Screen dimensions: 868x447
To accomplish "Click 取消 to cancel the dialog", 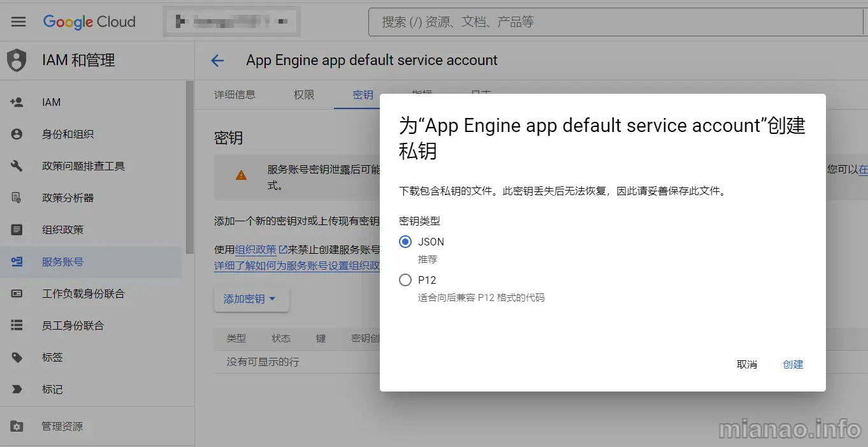I will pyautogui.click(x=747, y=364).
